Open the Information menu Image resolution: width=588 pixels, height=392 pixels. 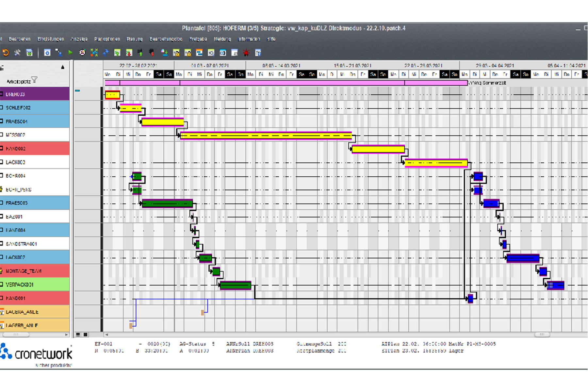(x=249, y=39)
